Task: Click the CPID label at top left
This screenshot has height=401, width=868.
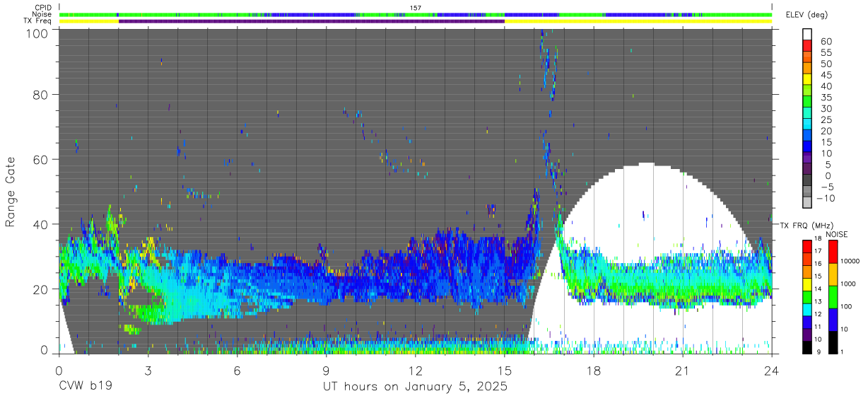Action: point(45,8)
